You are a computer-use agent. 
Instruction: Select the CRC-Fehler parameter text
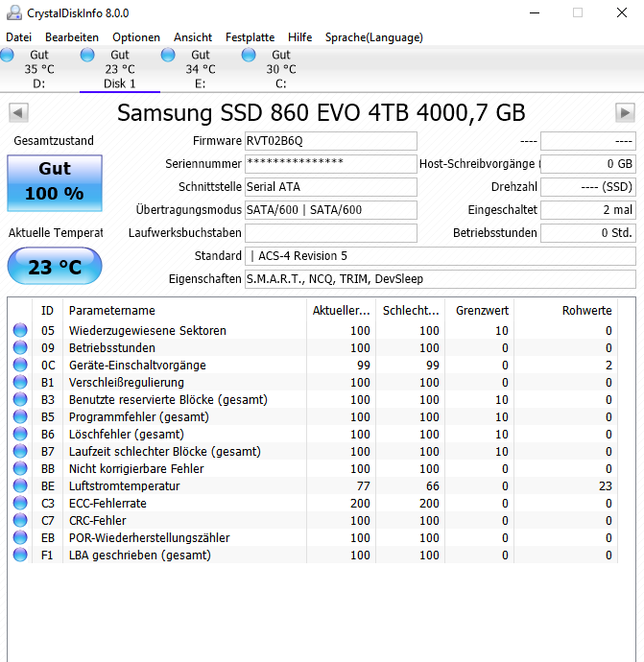98,521
